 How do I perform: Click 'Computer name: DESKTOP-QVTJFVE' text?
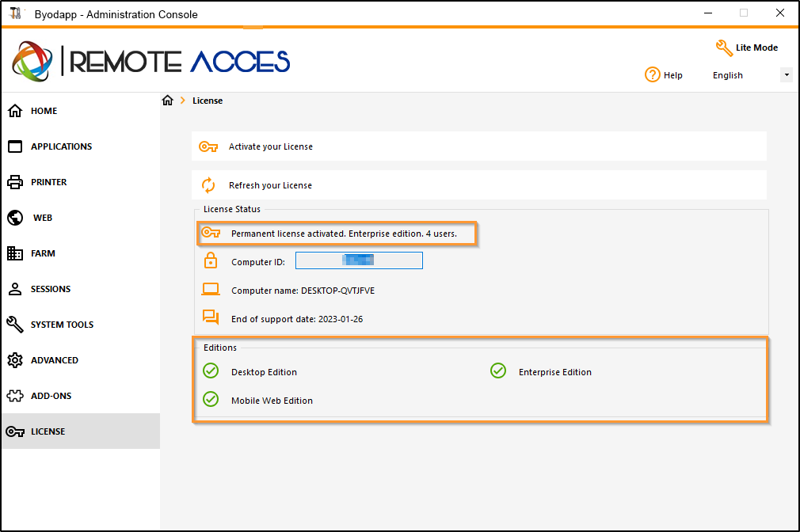[303, 291]
